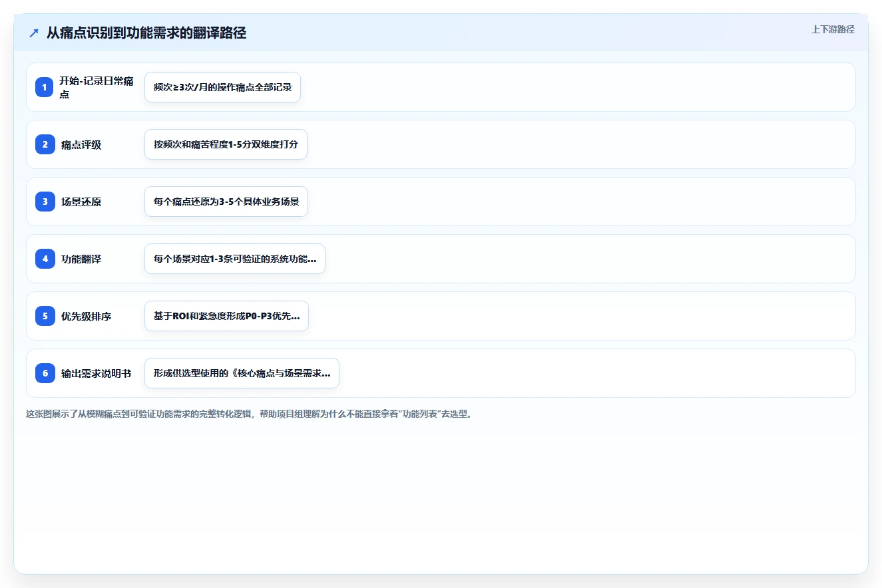Click the arrow icon beside the title

click(x=34, y=33)
